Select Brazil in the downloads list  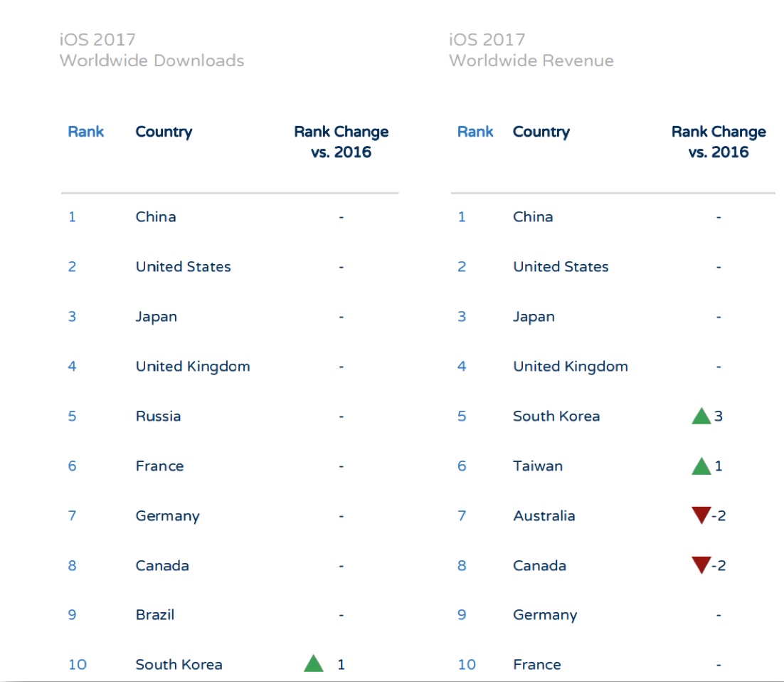[x=155, y=615]
